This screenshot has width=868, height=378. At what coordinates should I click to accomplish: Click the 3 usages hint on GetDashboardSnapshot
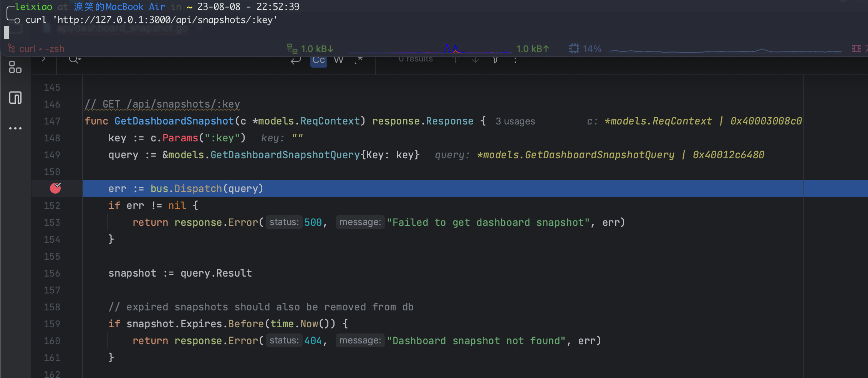pos(515,121)
